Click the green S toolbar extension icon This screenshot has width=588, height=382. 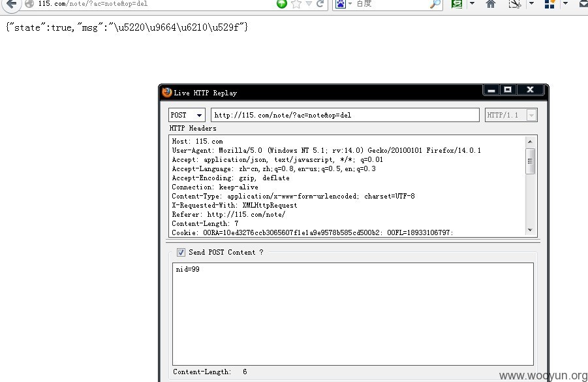pyautogui.click(x=457, y=4)
